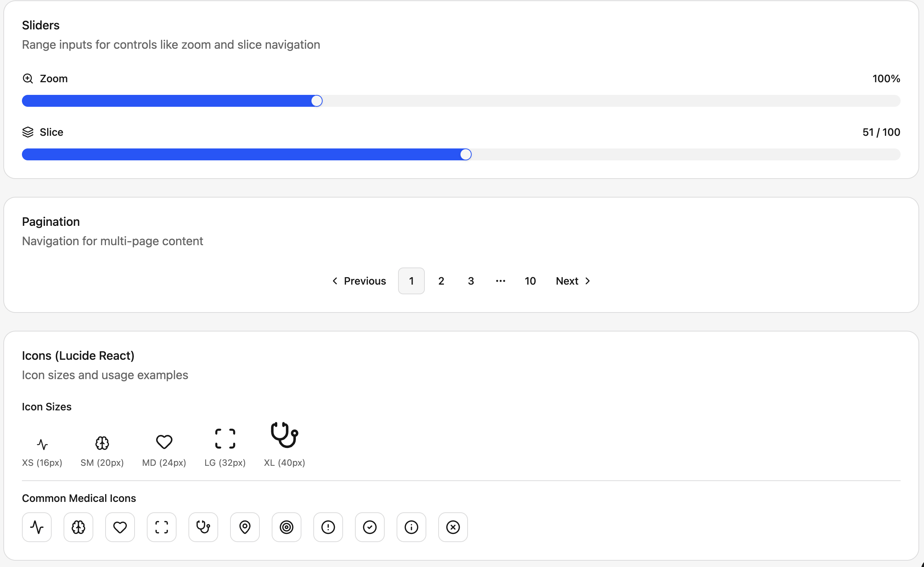The width and height of the screenshot is (924, 567).
Task: Click the alert circle icon button
Action: pos(328,527)
